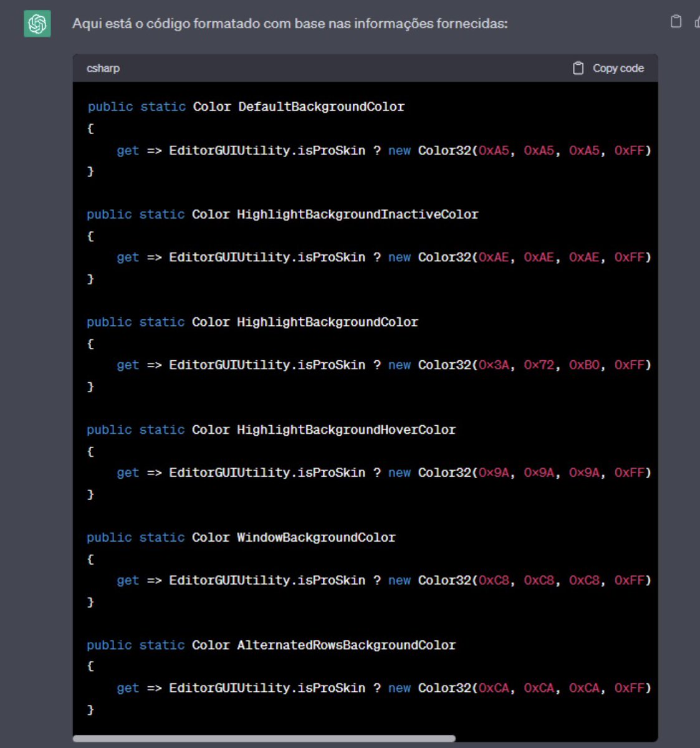Click the HighlightBackgroundInactiveColor property name
The image size is (700, 748).
tap(358, 214)
